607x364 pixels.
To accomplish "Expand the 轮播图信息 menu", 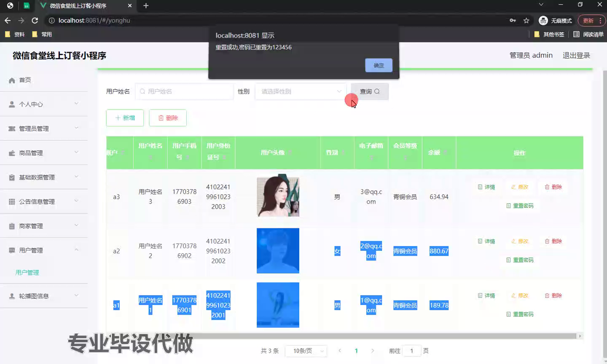I will [x=44, y=296].
